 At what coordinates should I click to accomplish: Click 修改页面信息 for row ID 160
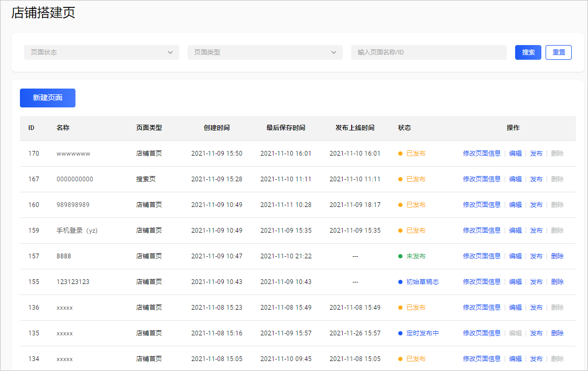tap(482, 205)
